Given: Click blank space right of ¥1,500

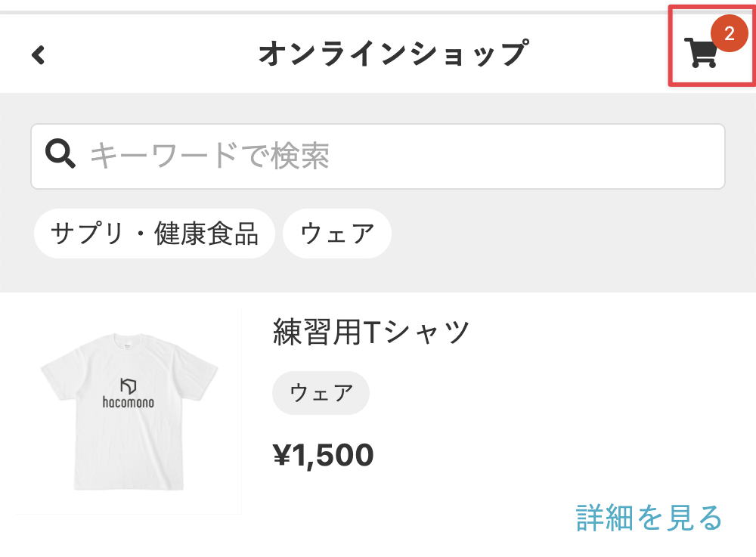Looking at the screenshot, I should 552,455.
